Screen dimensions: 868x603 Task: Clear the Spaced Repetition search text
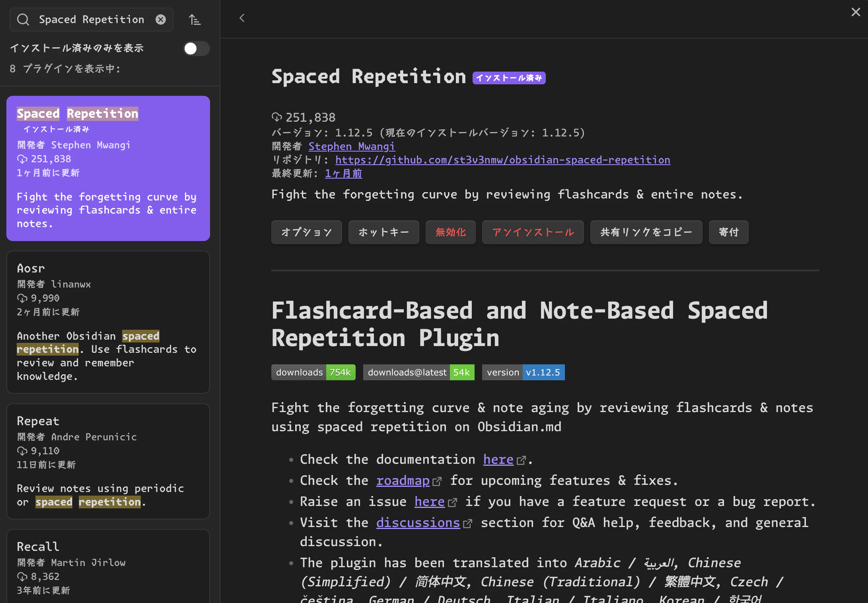[161, 19]
